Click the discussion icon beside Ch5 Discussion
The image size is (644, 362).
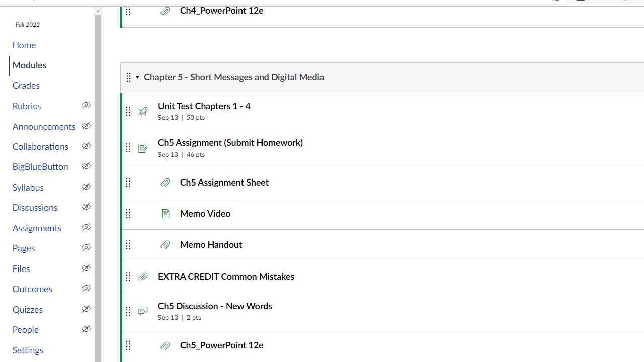pyautogui.click(x=143, y=311)
